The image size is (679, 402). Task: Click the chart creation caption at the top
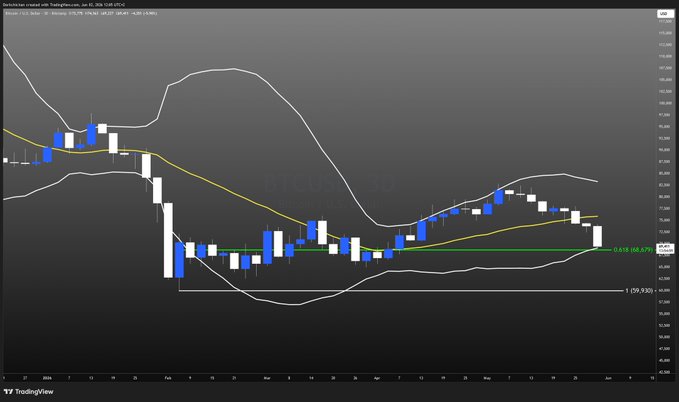[x=64, y=5]
